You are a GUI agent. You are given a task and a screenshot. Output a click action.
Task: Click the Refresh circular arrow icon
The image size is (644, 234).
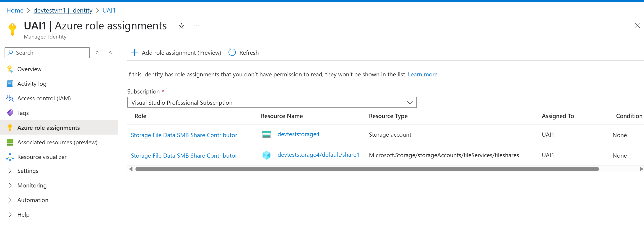click(x=232, y=52)
